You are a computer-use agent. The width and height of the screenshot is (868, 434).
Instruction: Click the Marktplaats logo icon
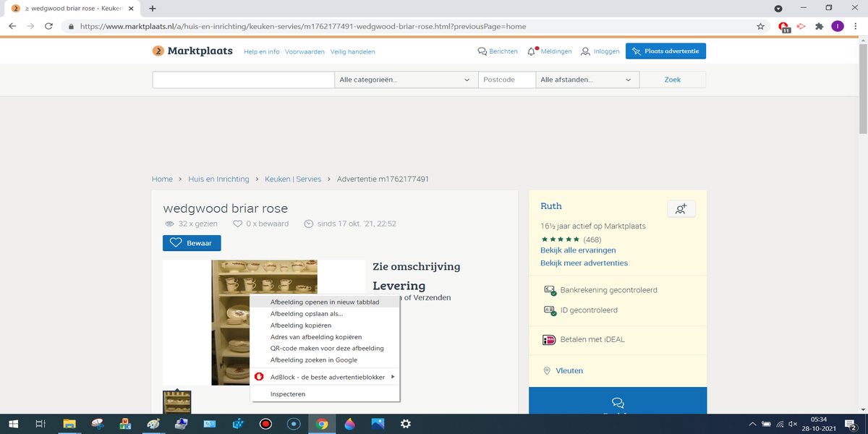tap(158, 51)
